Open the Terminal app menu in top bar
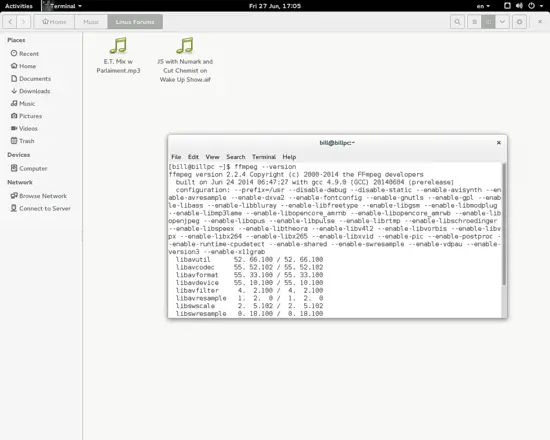 (x=62, y=6)
